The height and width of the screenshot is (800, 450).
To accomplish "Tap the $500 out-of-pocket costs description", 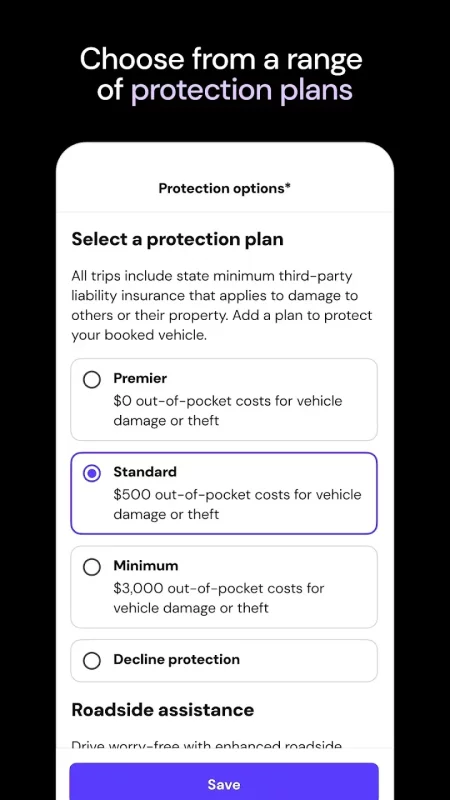I will 237,504.
